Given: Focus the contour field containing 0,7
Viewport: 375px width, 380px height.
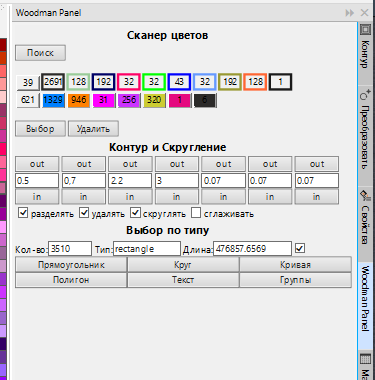Looking at the screenshot, I should coord(84,181).
